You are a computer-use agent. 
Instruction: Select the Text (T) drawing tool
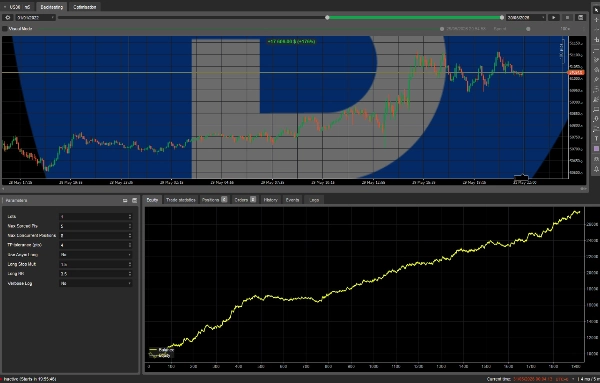pos(596,139)
